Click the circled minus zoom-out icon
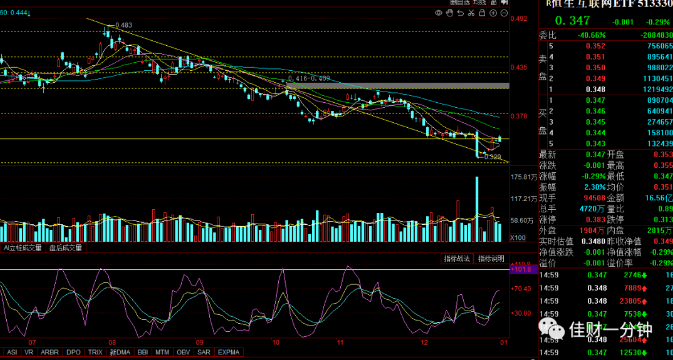 click(x=504, y=13)
